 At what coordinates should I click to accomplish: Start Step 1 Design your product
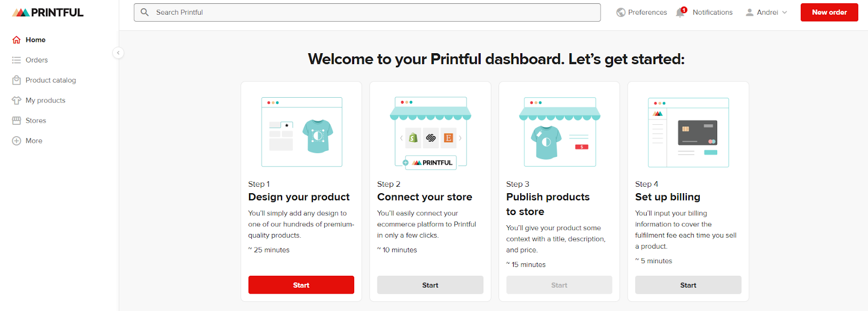[301, 285]
